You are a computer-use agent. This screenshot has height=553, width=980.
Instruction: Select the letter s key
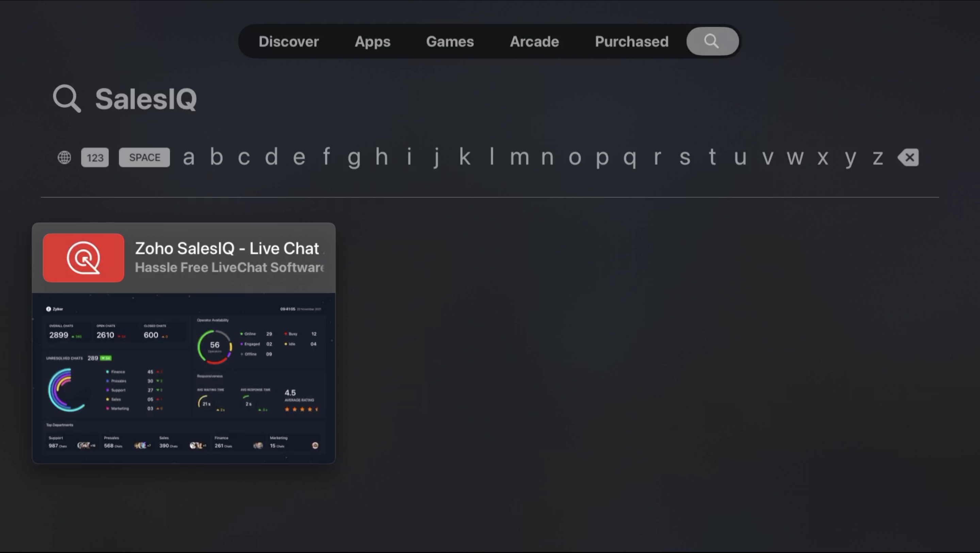click(x=685, y=157)
